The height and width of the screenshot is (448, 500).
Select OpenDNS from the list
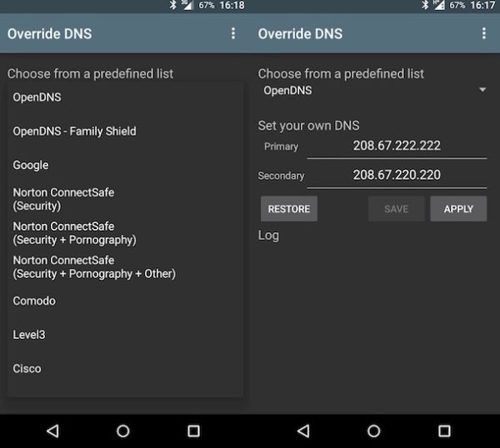tap(37, 97)
